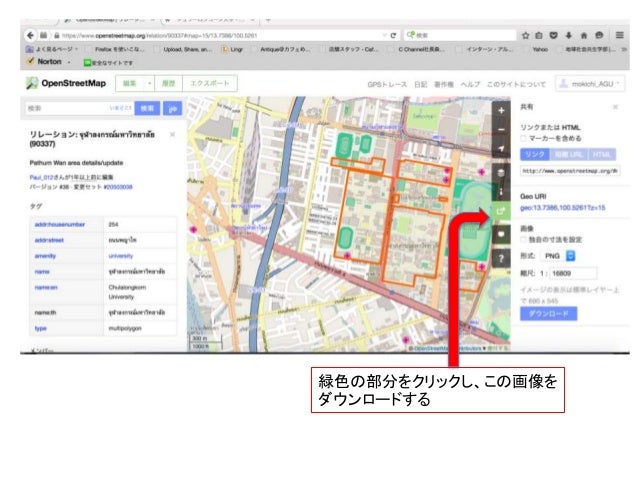
Task: Activate the query features question-mark control
Action: click(x=501, y=258)
